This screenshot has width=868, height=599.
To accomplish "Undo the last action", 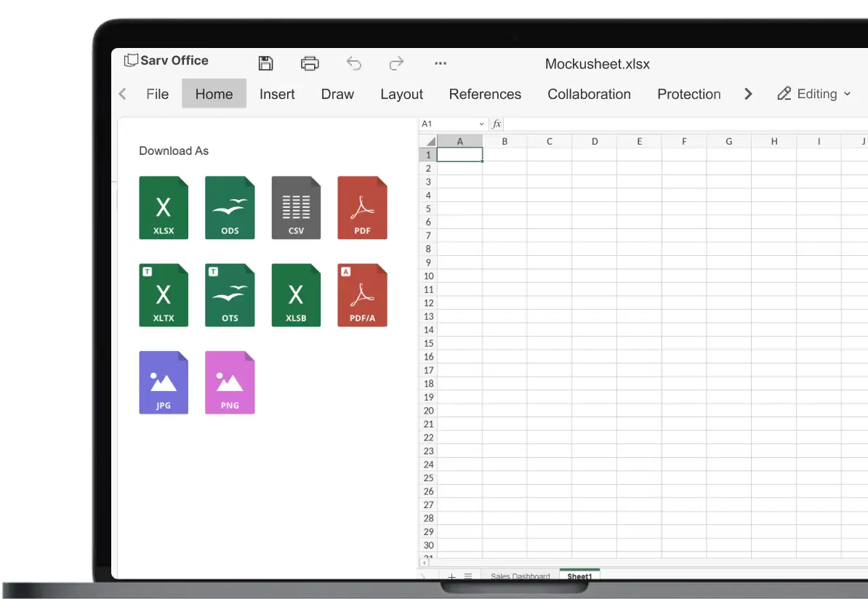I will [x=354, y=63].
